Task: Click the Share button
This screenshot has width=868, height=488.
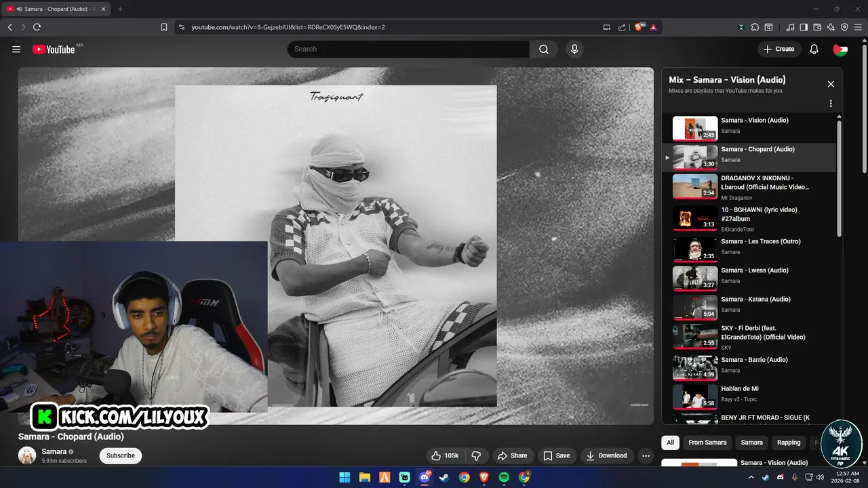Action: [512, 455]
